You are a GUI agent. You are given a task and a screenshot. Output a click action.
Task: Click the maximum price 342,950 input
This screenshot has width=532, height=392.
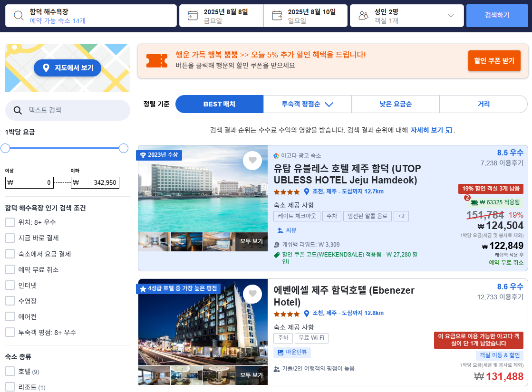tap(95, 183)
